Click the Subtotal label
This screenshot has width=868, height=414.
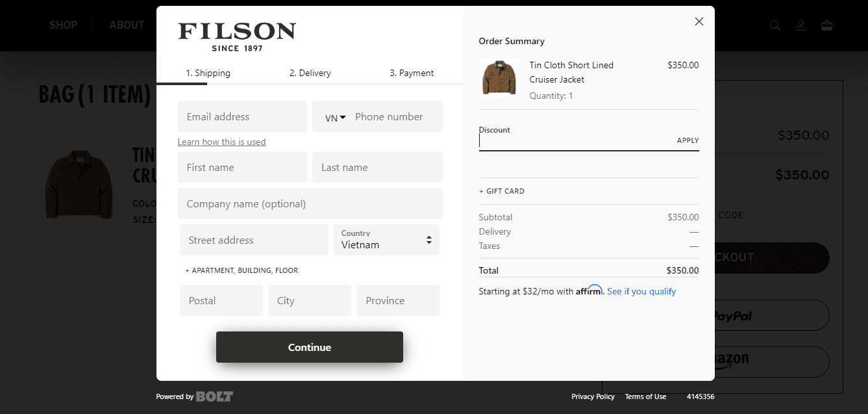pos(495,217)
